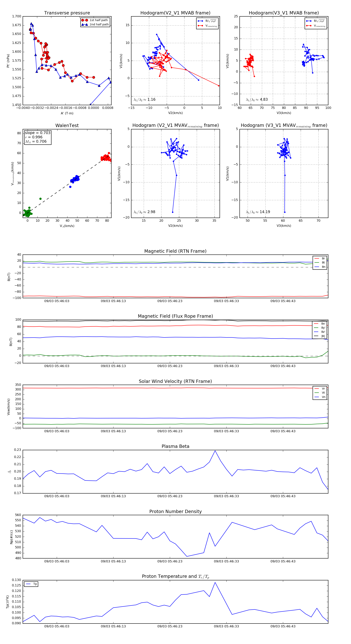The image size is (351, 644).
Task: Select the "|B|" legend entry
Action: [x=320, y=336]
